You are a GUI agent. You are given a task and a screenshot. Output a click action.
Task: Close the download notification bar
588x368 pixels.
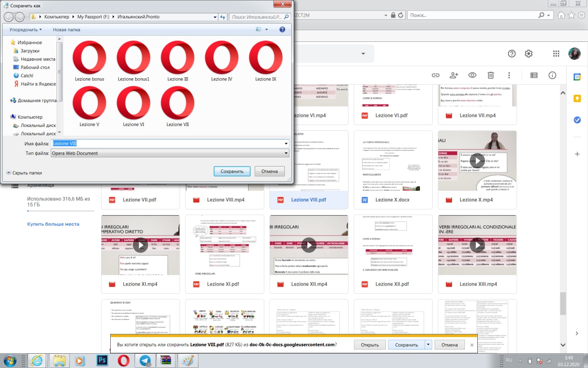coord(472,345)
